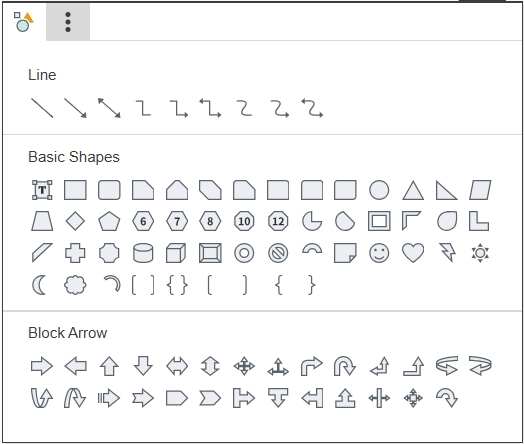This screenshot has width=524, height=444.
Task: Insert a trapezoid shape
Action: (42, 221)
